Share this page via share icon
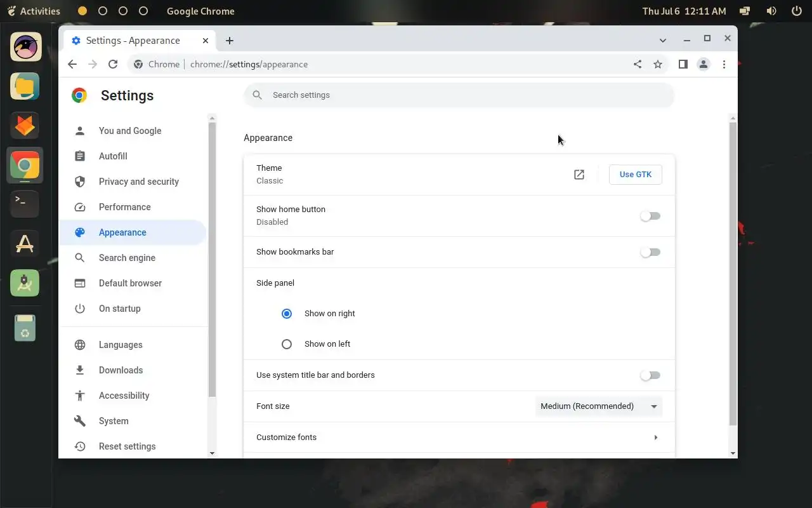The height and width of the screenshot is (508, 812). (638, 64)
